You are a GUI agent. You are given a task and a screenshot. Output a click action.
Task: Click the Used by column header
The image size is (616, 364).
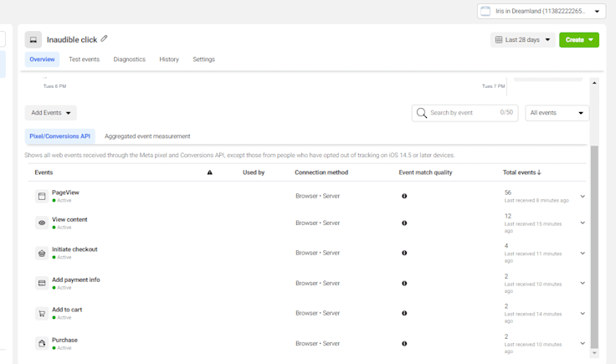click(x=254, y=172)
